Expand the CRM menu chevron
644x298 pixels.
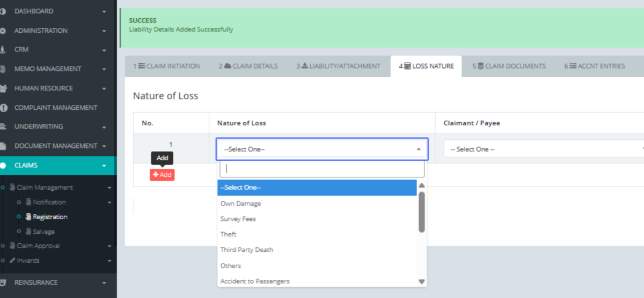pyautogui.click(x=104, y=50)
